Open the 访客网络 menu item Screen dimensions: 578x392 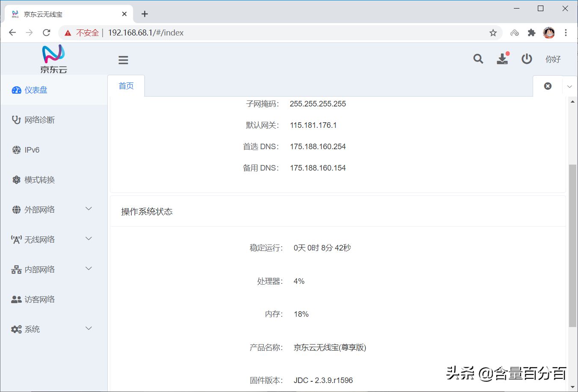pos(53,300)
